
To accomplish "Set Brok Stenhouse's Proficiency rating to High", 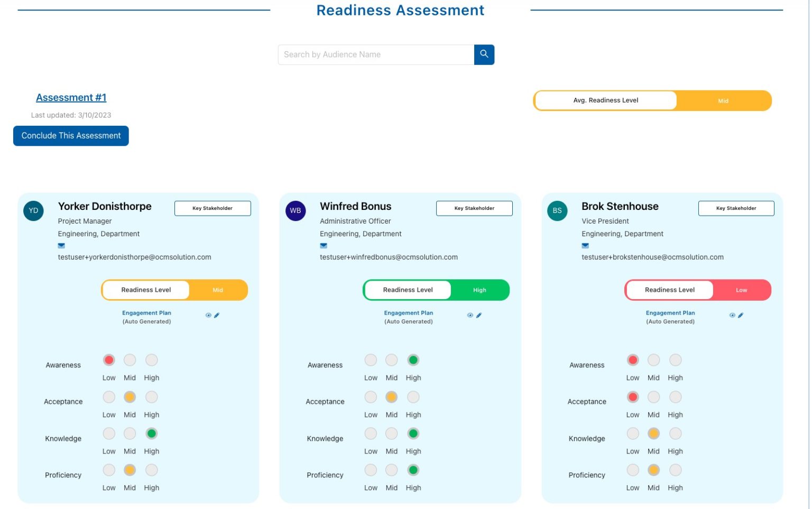I will (675, 470).
